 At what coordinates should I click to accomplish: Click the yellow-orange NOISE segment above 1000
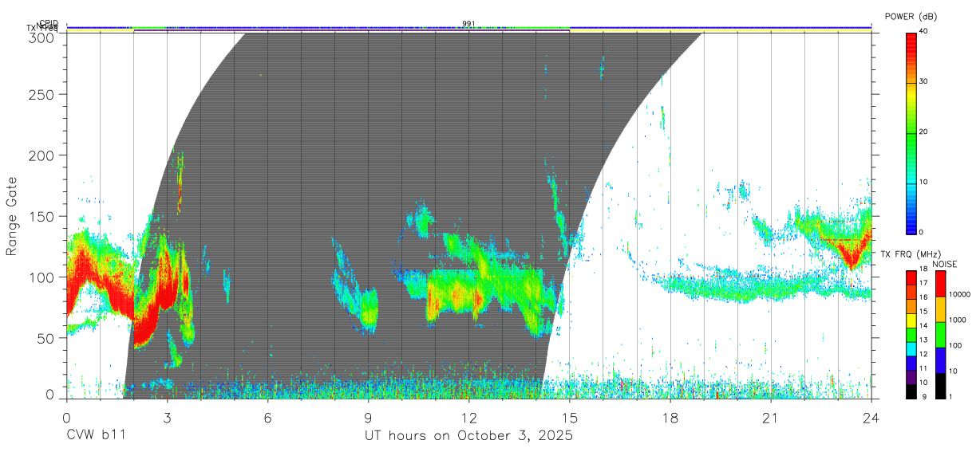point(940,309)
